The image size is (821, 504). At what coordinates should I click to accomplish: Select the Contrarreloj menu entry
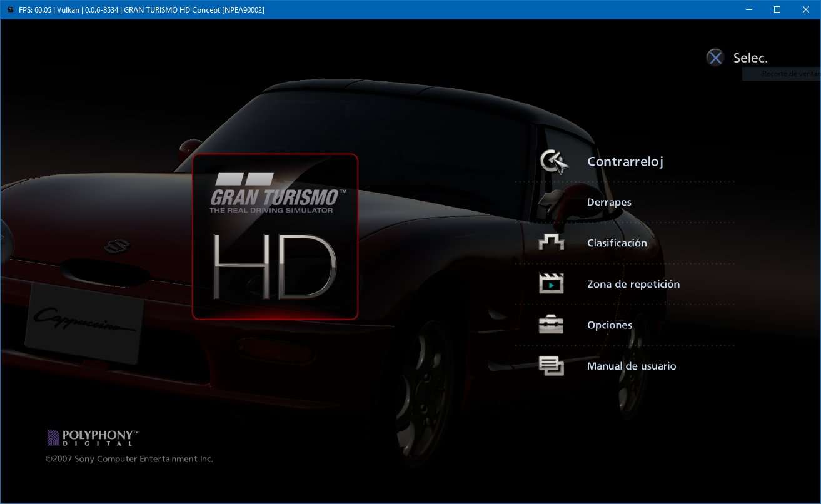coord(625,161)
